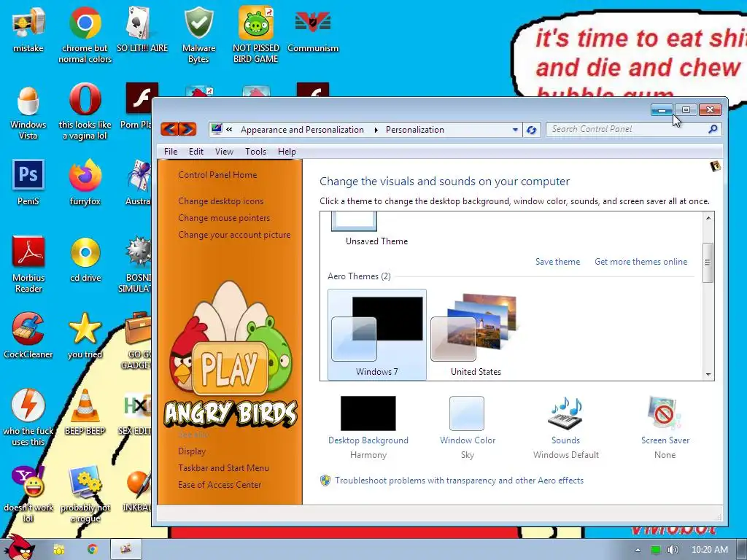Open the 'you tried' star icon
The height and width of the screenshot is (560, 747).
85,335
